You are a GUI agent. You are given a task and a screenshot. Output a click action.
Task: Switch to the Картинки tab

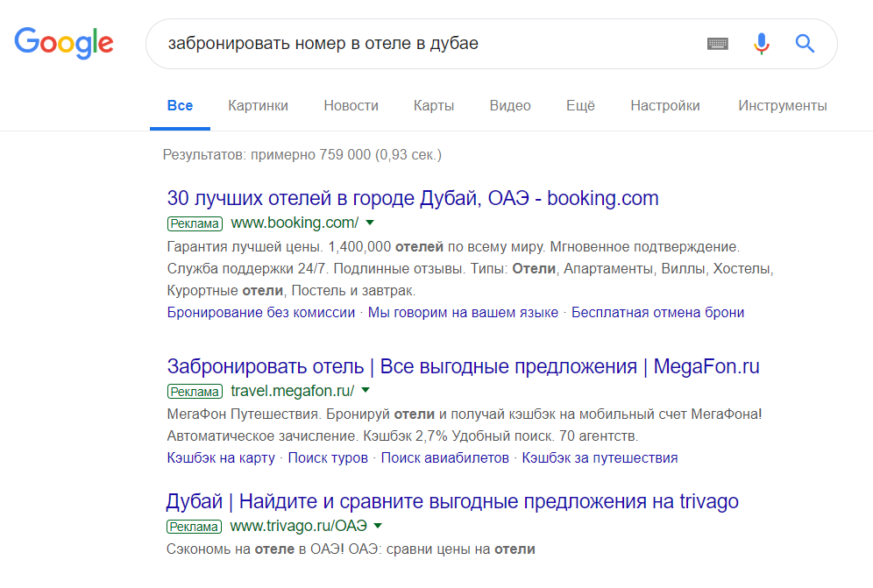click(x=258, y=106)
